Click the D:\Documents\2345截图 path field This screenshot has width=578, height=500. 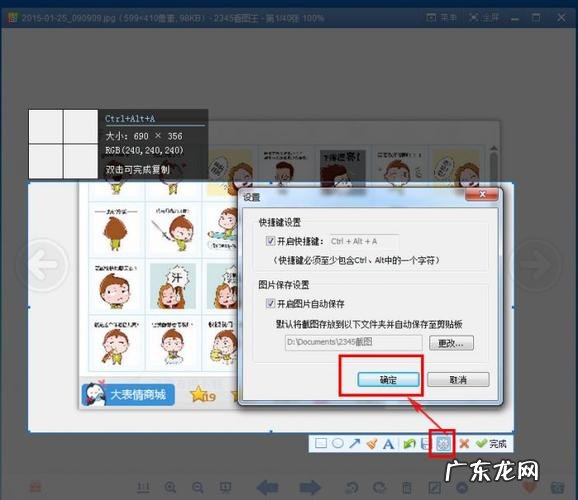click(x=354, y=342)
